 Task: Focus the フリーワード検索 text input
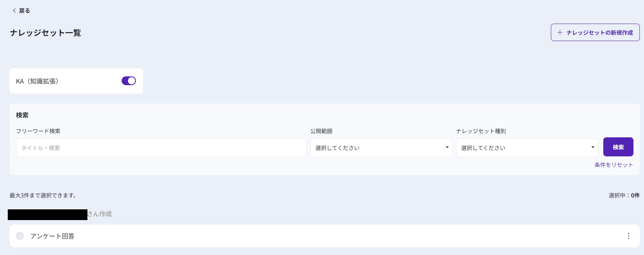[161, 148]
